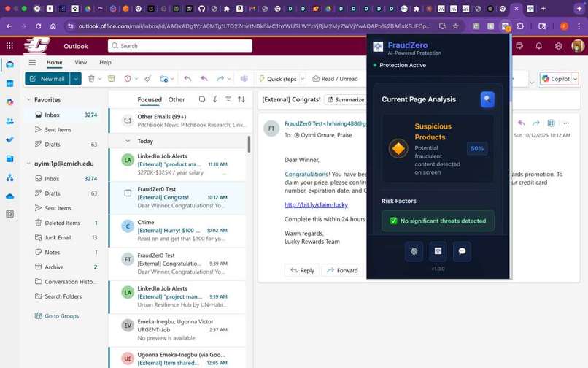Screen dimensions: 588x368
Task: Click the Delete trash icon in the ribbon
Action: [91, 78]
